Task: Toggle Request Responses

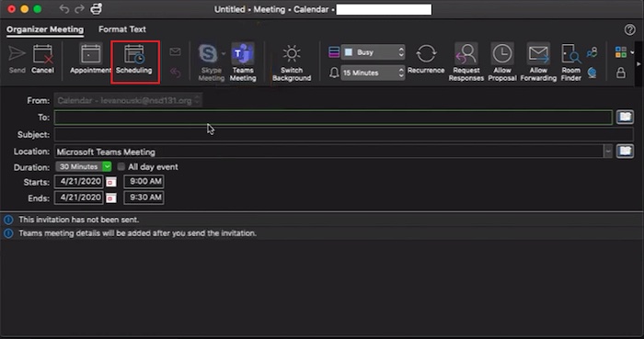Action: (466, 62)
